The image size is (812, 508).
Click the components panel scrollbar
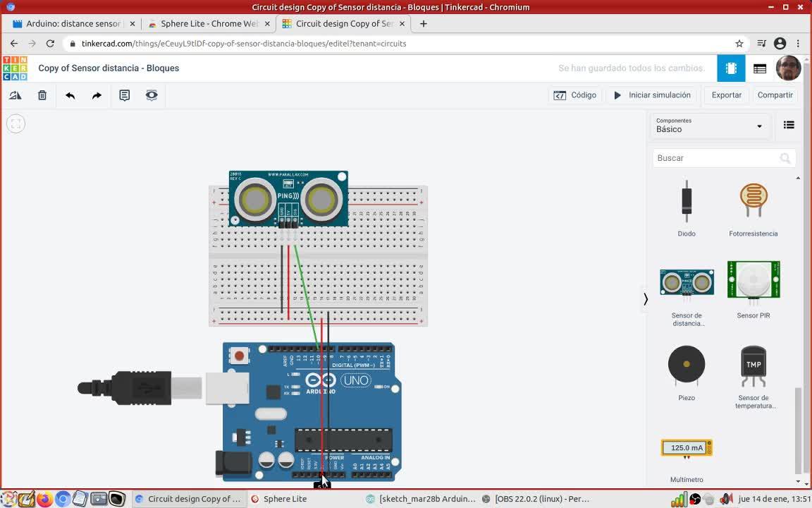click(x=798, y=430)
